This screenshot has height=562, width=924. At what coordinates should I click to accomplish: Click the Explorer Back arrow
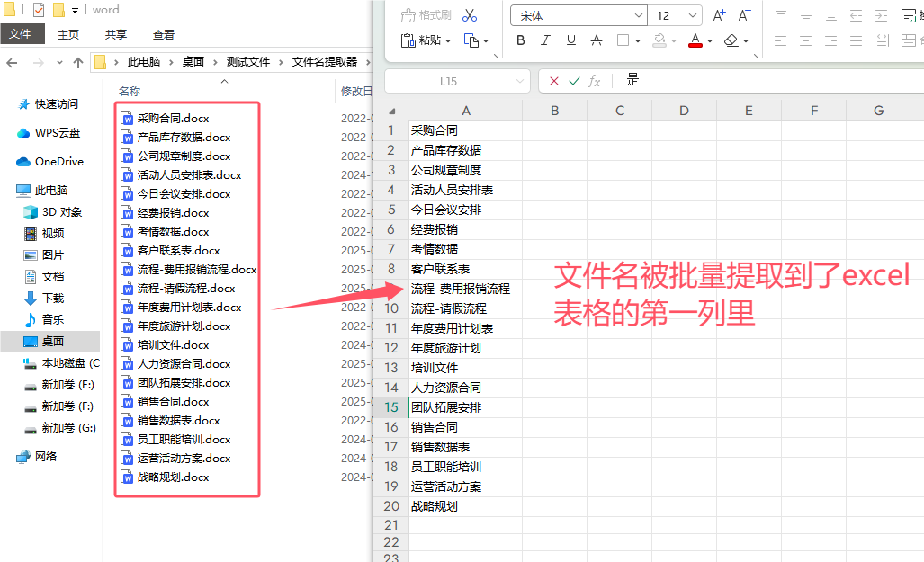[12, 62]
